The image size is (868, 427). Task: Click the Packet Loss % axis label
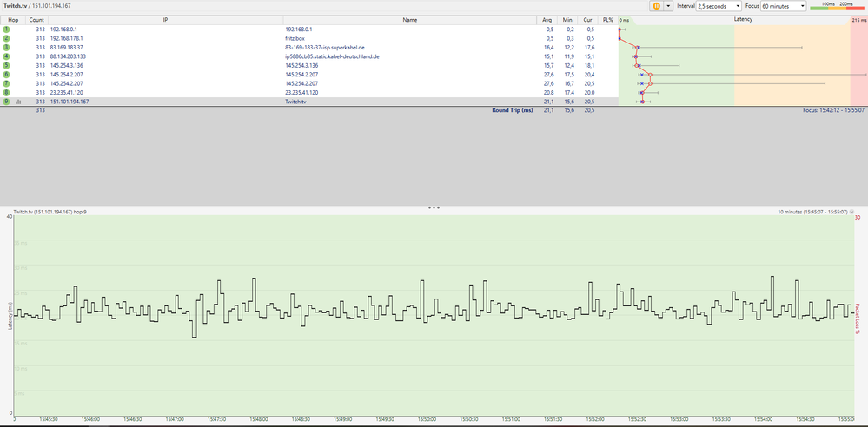pos(858,317)
